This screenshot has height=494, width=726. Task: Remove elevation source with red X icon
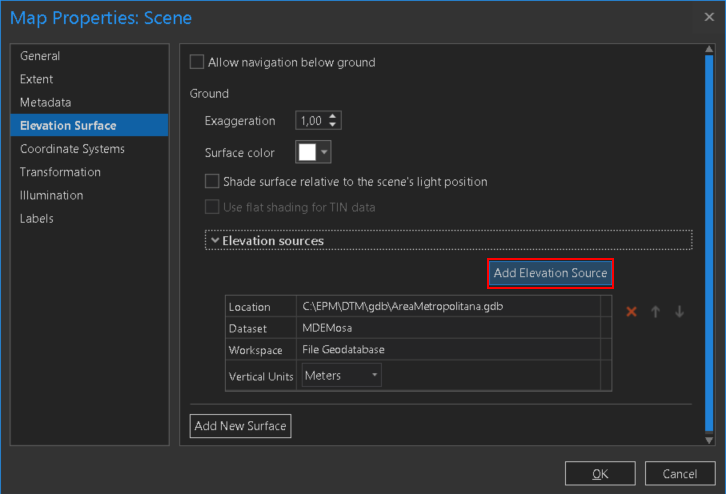pos(631,312)
